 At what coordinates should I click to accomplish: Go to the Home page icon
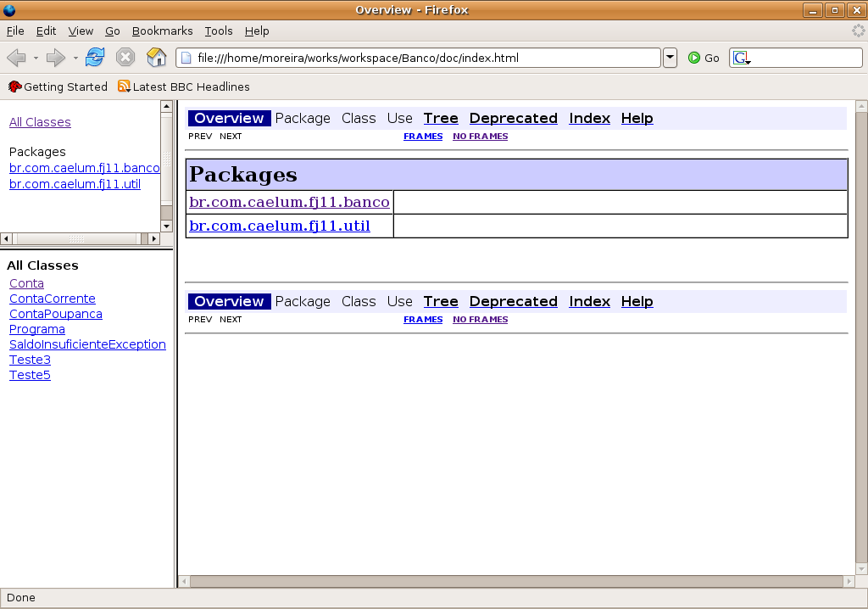[x=156, y=58]
